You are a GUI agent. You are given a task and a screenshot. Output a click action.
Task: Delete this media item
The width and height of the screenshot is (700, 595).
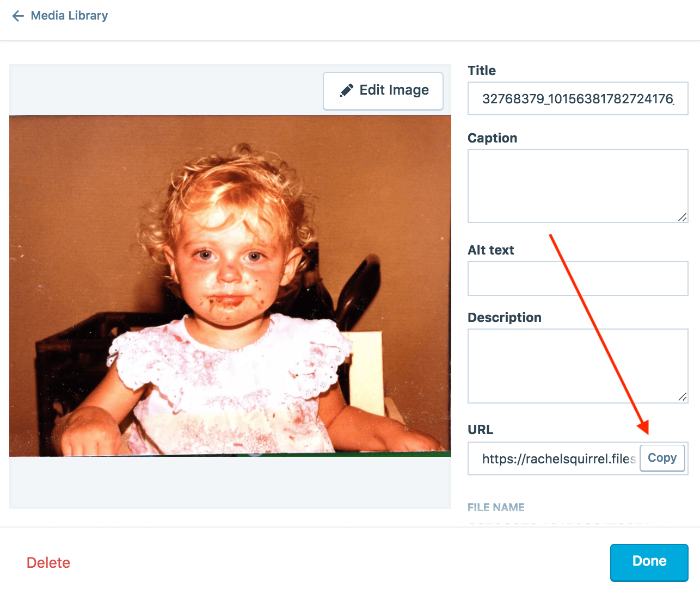[x=48, y=563]
